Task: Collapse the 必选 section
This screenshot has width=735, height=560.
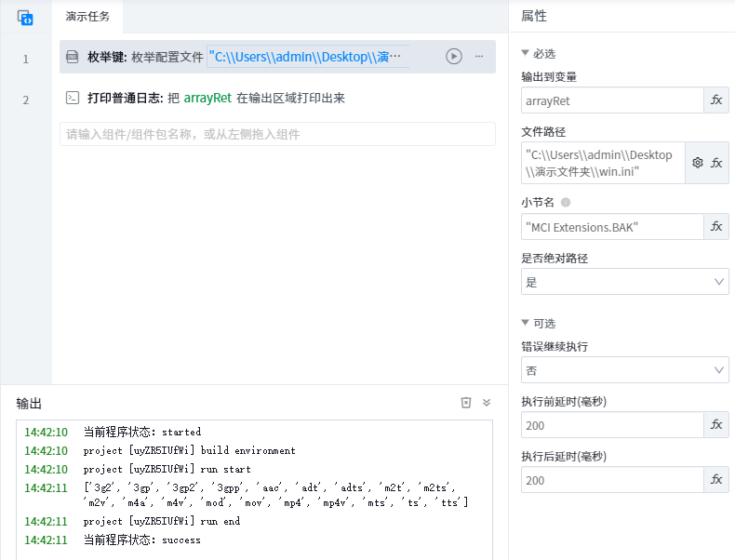Action: point(526,54)
